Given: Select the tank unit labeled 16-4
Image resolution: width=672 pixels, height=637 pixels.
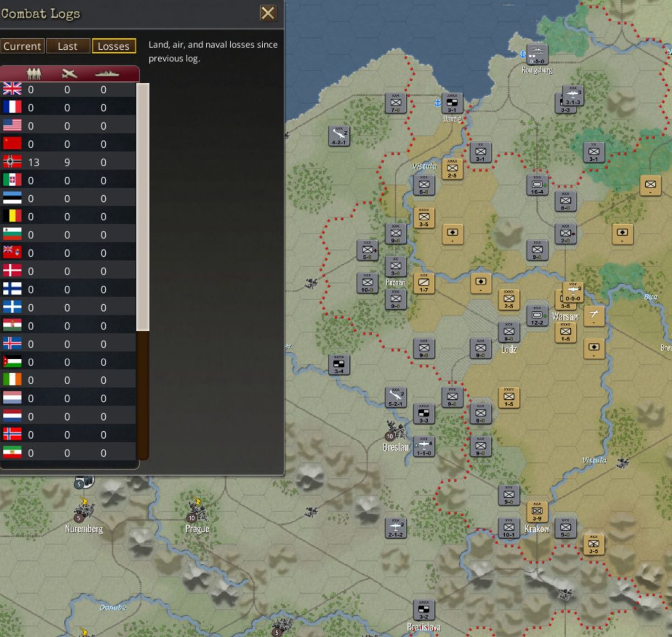Looking at the screenshot, I should [537, 185].
